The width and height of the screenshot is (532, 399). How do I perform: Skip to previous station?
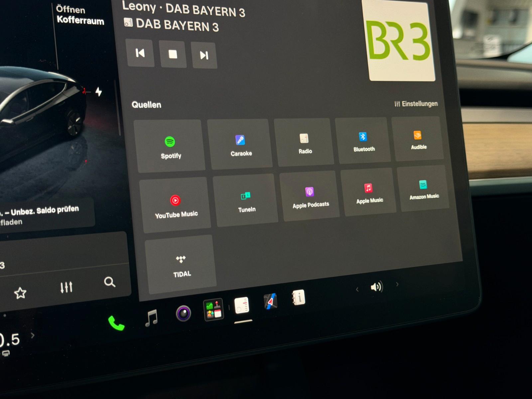tap(140, 53)
